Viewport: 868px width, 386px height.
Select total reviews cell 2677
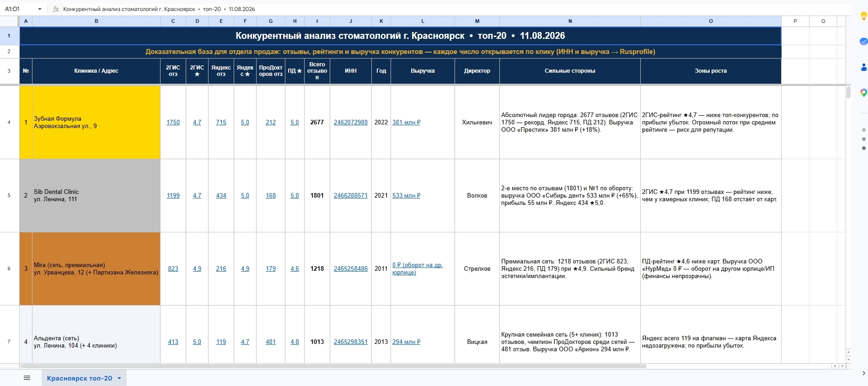tap(317, 122)
